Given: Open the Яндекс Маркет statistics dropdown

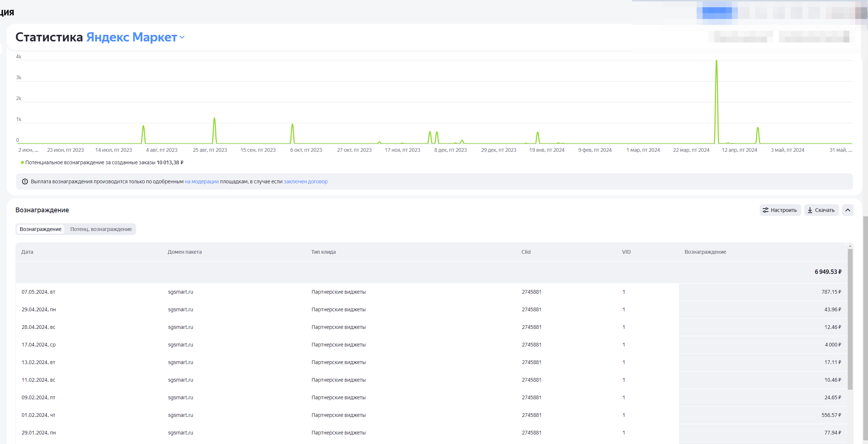Looking at the screenshot, I should pos(135,37).
